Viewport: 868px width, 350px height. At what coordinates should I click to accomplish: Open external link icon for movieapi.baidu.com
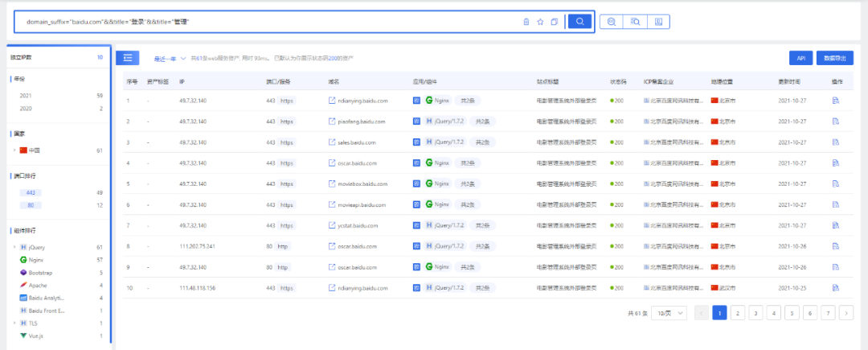(x=332, y=204)
